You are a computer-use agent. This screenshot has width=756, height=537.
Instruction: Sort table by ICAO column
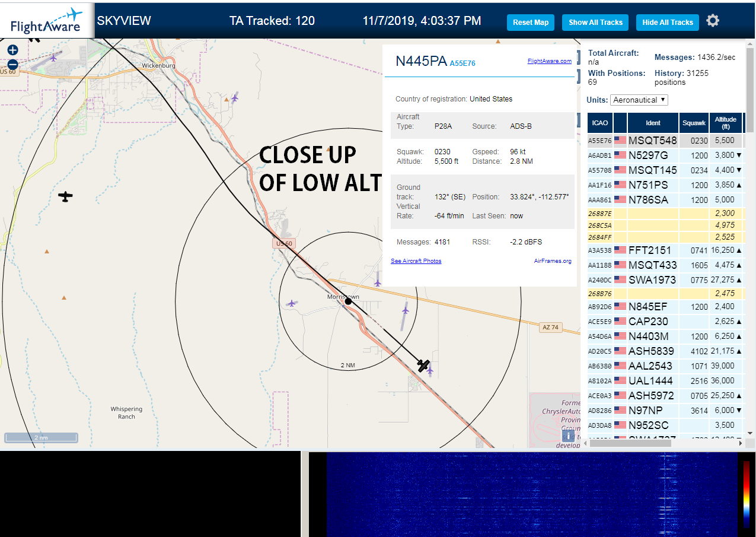pyautogui.click(x=600, y=123)
